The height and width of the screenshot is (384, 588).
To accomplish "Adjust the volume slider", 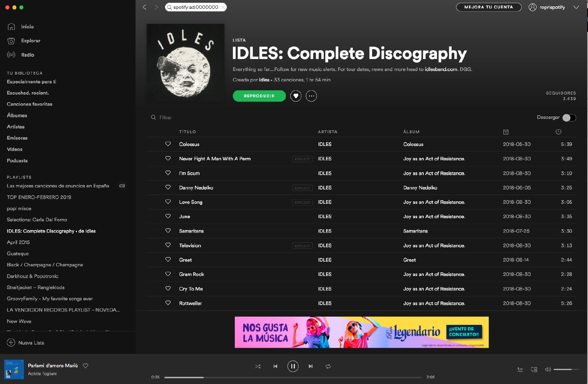I will 566,370.
